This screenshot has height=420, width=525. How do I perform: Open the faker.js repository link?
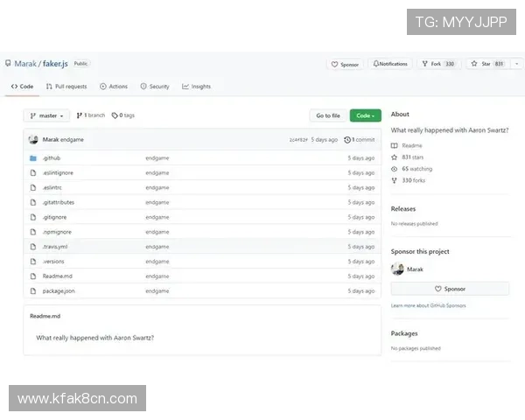(x=55, y=64)
